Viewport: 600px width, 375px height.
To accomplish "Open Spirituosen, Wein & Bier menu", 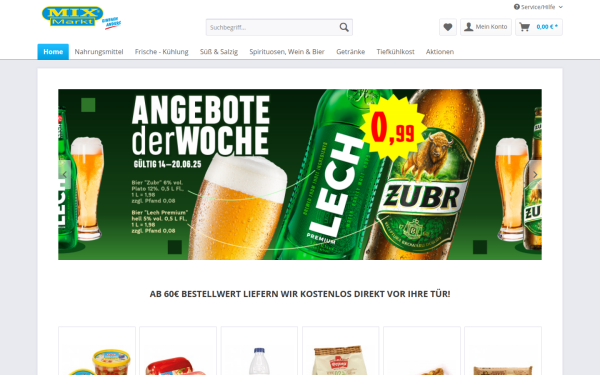I will click(x=287, y=52).
